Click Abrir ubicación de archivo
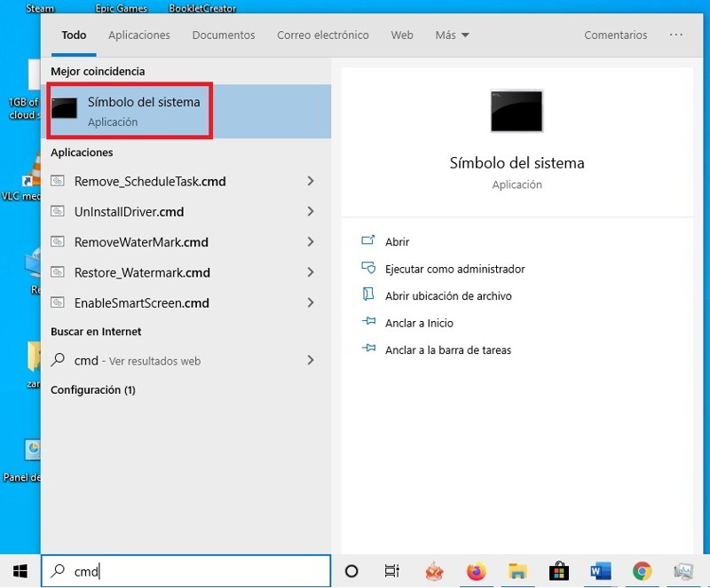The width and height of the screenshot is (710, 588). (448, 296)
